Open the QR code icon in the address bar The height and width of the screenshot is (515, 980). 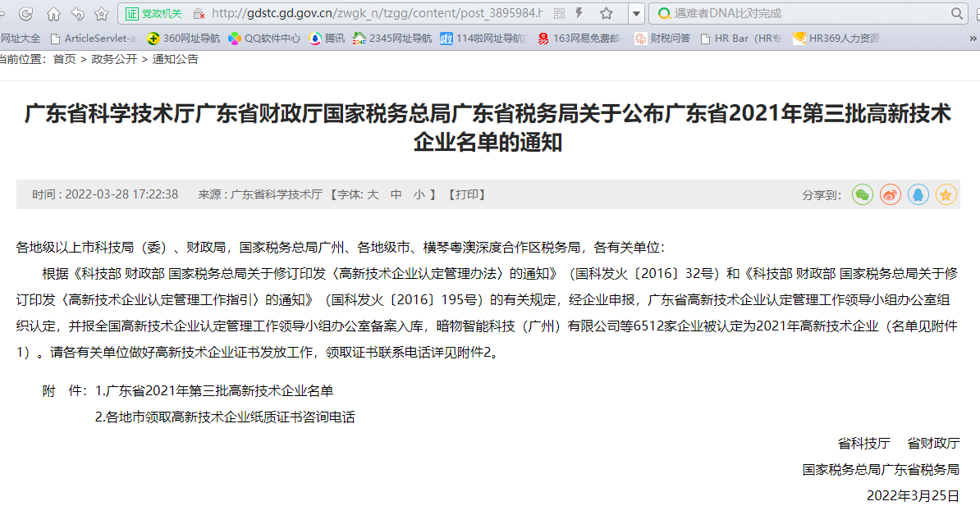pos(558,14)
